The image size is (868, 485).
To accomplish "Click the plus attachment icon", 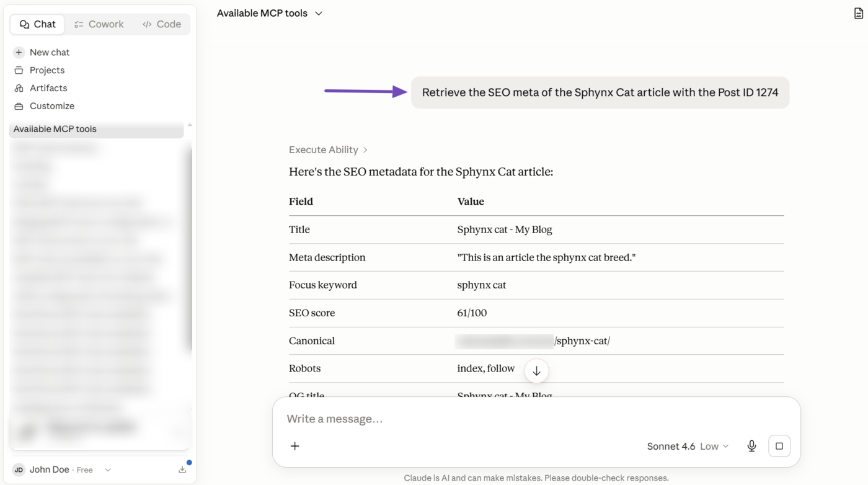I will click(295, 446).
